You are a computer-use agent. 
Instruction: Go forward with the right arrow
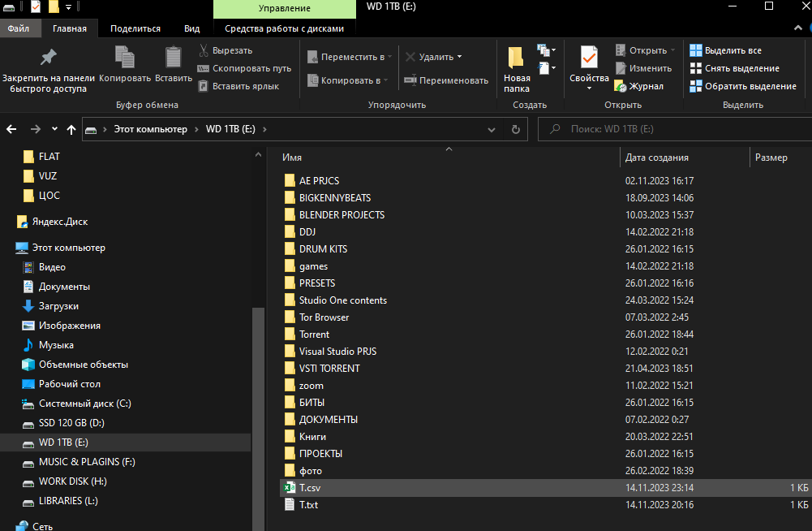point(35,129)
